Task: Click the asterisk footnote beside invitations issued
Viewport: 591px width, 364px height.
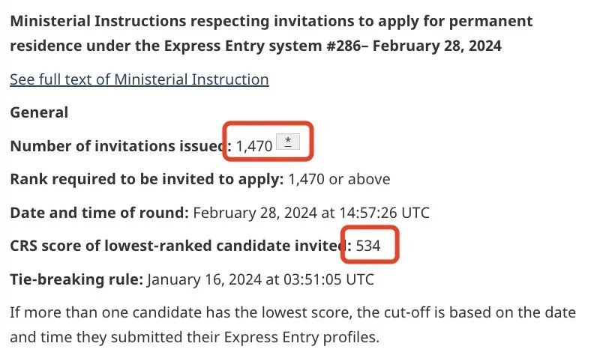Action: (x=288, y=141)
